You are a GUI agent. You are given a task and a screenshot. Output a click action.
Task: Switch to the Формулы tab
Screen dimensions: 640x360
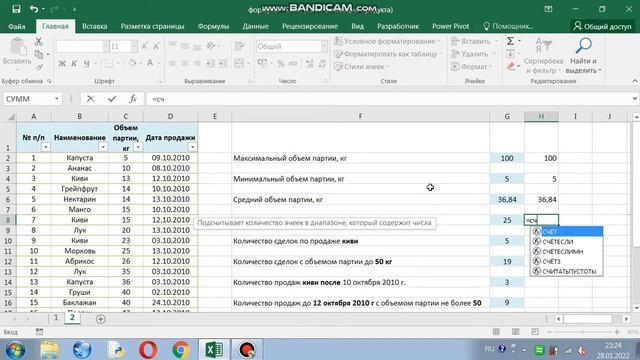pos(213,27)
